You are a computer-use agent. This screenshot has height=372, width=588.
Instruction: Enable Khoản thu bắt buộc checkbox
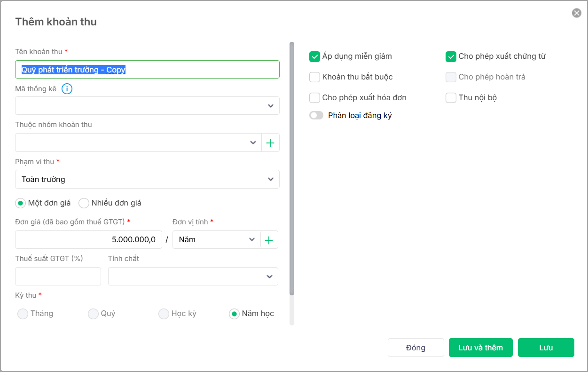click(x=314, y=77)
